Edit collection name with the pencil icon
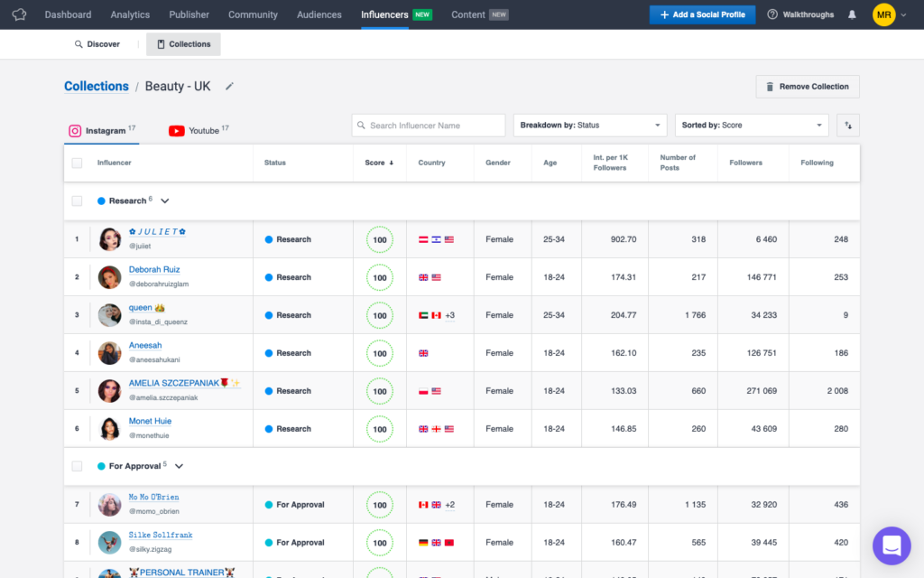This screenshot has width=924, height=578. (229, 86)
